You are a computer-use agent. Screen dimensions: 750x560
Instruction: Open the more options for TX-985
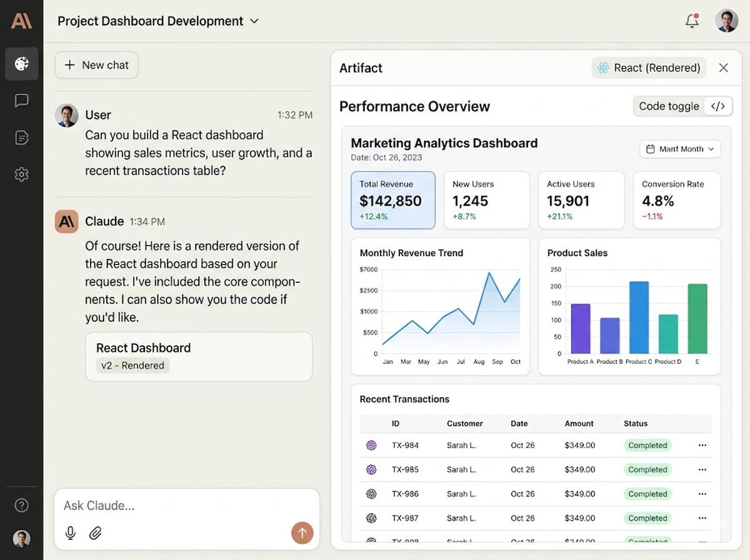click(x=702, y=469)
